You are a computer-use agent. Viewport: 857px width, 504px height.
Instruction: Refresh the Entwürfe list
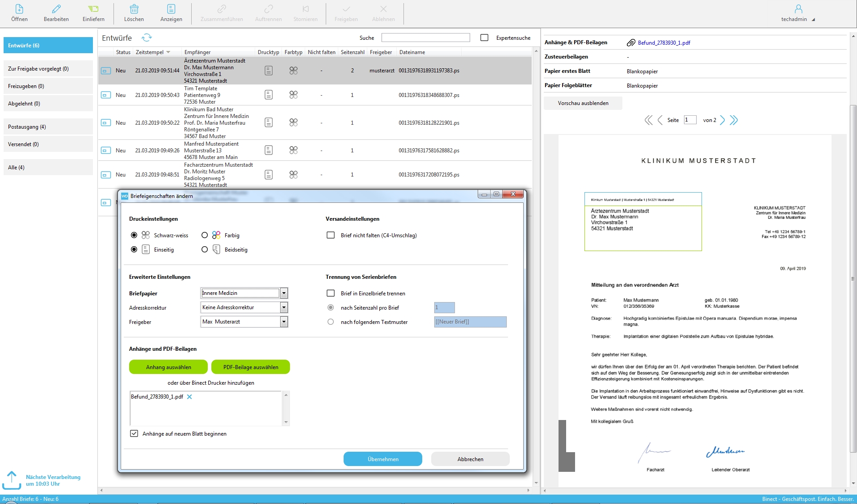click(147, 38)
